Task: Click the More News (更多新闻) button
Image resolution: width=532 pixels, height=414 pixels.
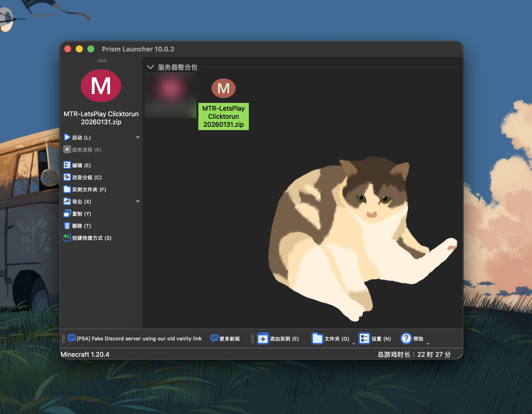Action: (225, 339)
